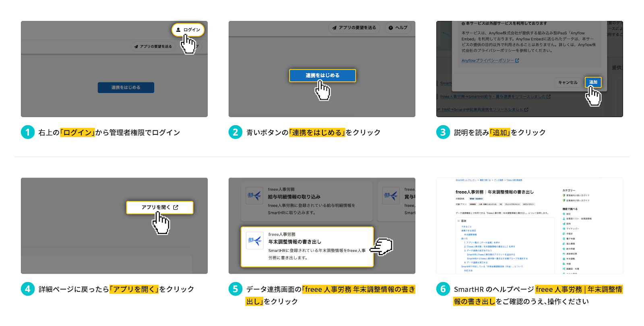The height and width of the screenshot is (326, 644).
Task: Jump to 対応方法 in the contents
Action: coord(469,270)
